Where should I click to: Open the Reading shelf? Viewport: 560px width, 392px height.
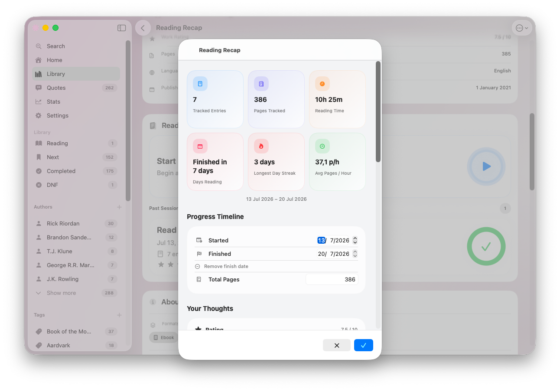[x=76, y=143]
